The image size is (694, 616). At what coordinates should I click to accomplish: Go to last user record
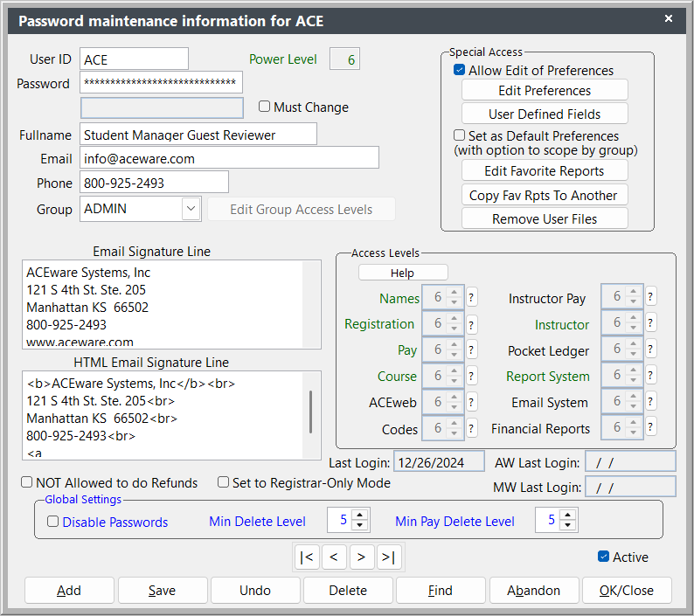coord(388,557)
